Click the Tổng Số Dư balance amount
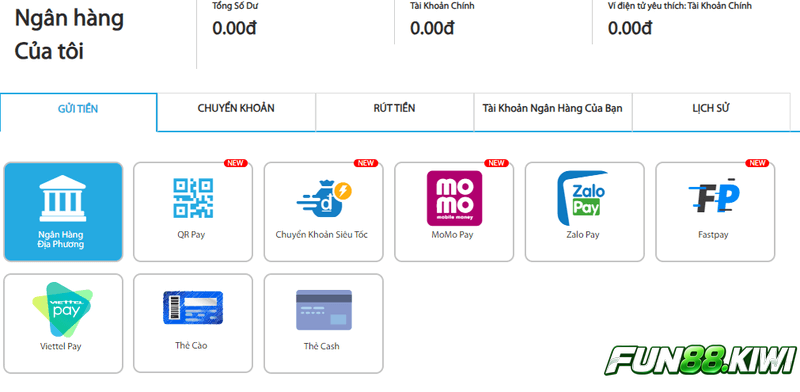 point(234,28)
